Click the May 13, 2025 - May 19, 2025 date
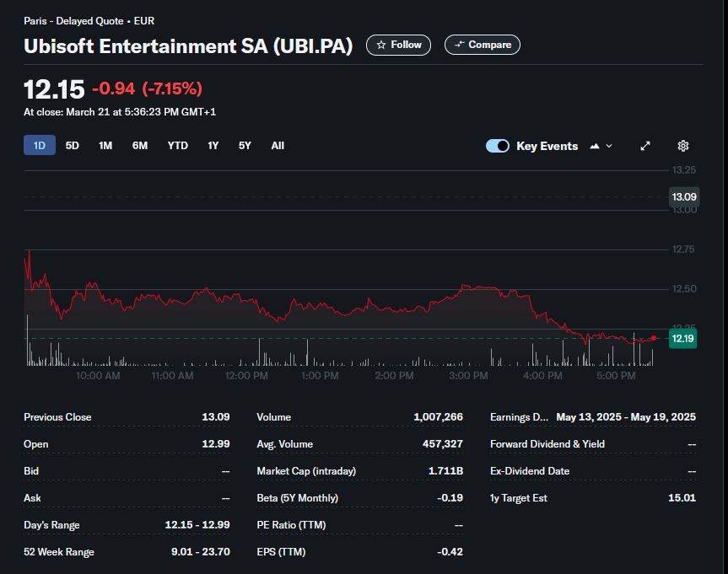This screenshot has width=728, height=574. coord(626,417)
